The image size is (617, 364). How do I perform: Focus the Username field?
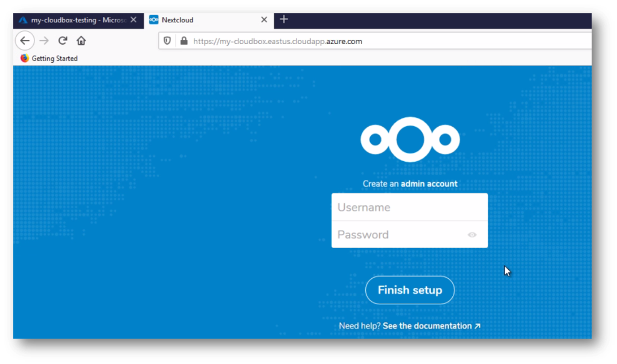pos(410,207)
